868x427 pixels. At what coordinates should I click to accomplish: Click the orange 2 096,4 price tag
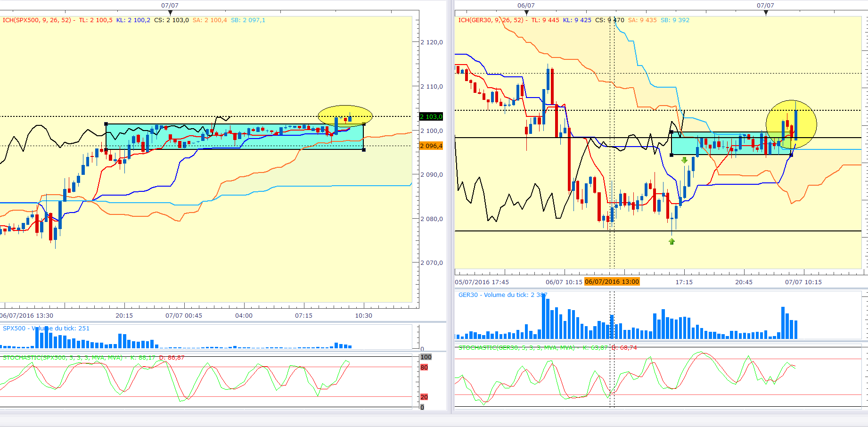pos(431,146)
